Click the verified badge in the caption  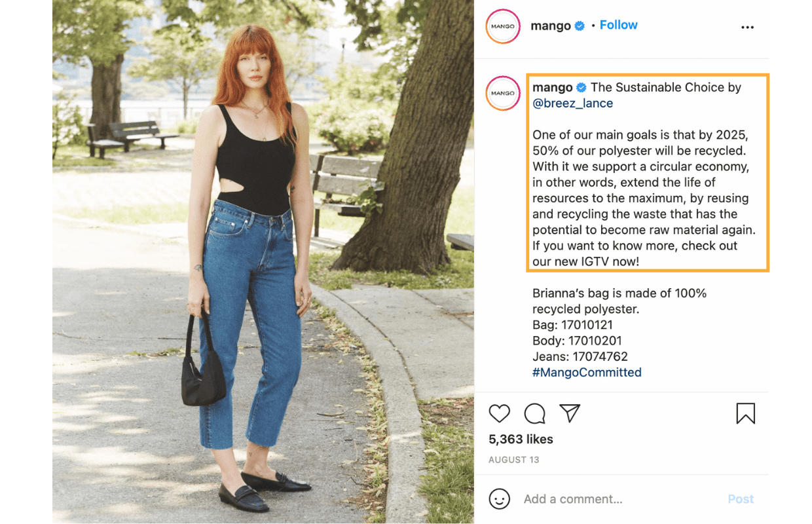581,88
